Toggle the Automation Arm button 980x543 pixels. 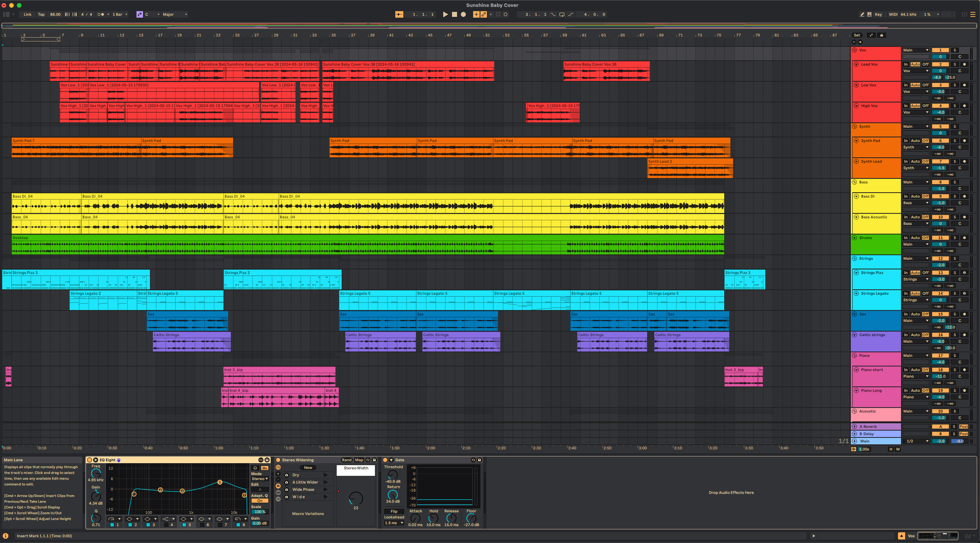point(483,15)
